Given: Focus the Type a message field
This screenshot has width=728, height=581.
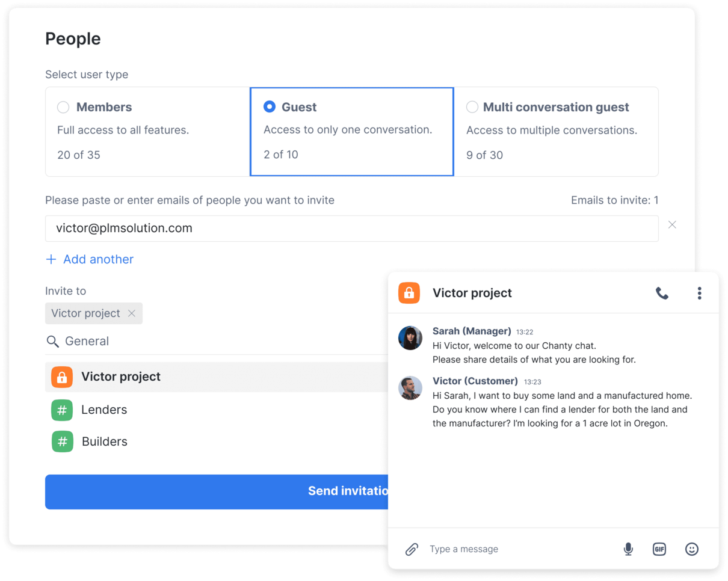Looking at the screenshot, I should tap(517, 549).
